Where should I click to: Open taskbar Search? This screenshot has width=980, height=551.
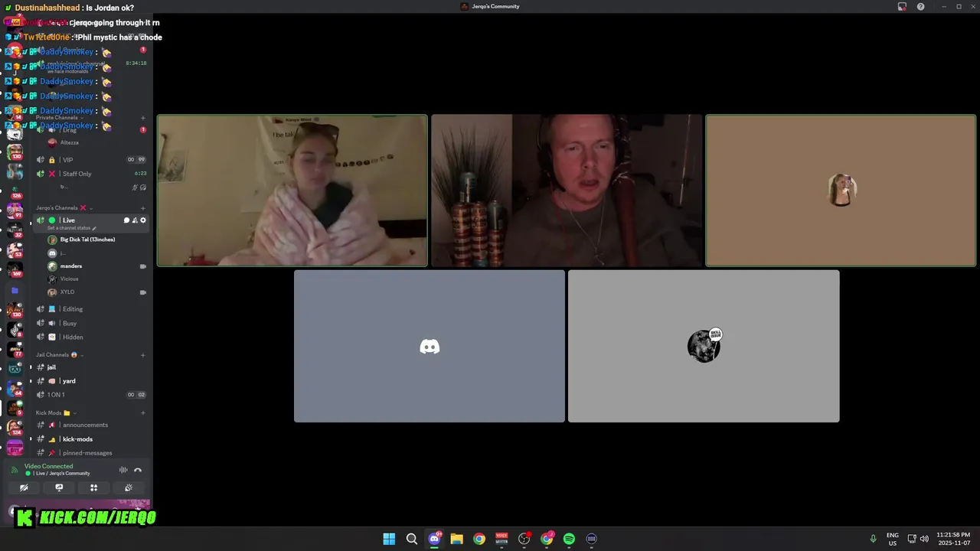coord(412,539)
